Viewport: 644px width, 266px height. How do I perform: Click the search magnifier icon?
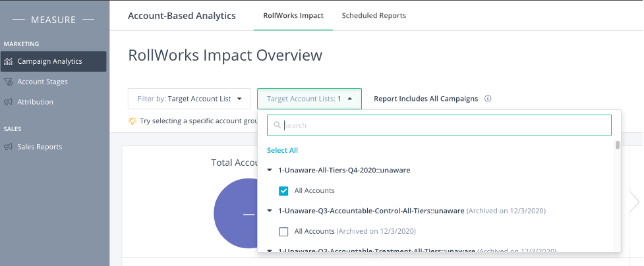278,125
